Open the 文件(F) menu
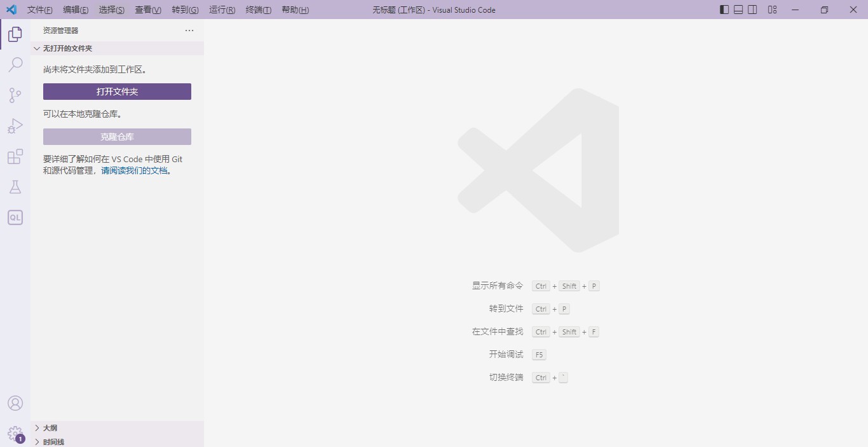Screen dimensions: 868x447 (40, 10)
